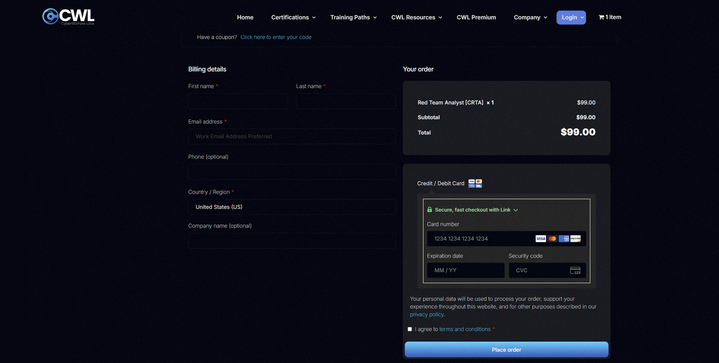The height and width of the screenshot is (363, 719).
Task: Select the Amex logo in card number field
Action: tap(564, 238)
